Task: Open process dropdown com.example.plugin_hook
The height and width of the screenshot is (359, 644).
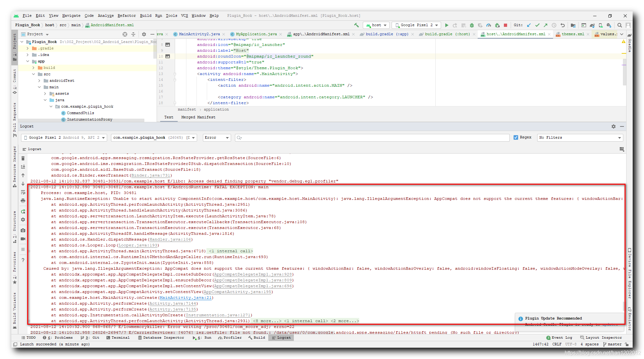Action: coord(154,138)
